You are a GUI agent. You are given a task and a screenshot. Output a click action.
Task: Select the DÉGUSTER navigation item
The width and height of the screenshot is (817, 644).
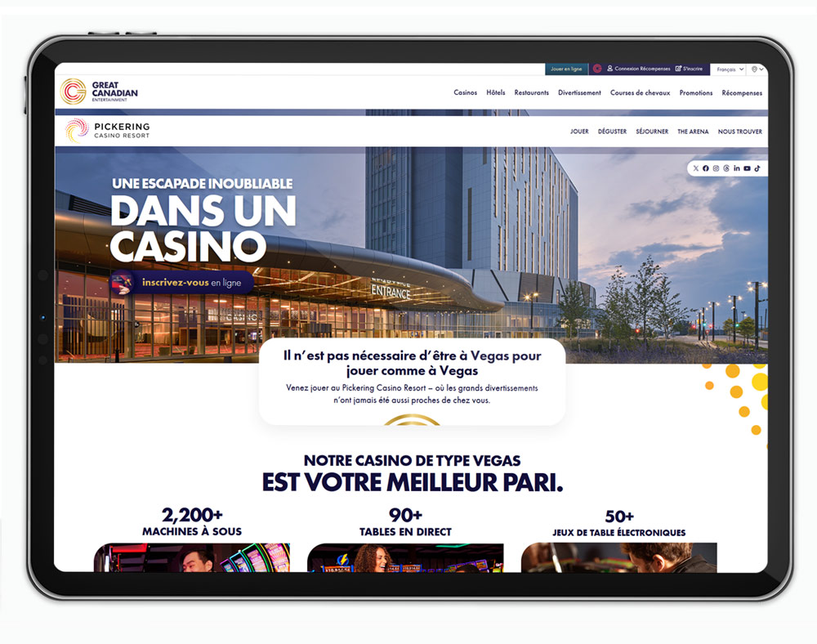(x=612, y=132)
